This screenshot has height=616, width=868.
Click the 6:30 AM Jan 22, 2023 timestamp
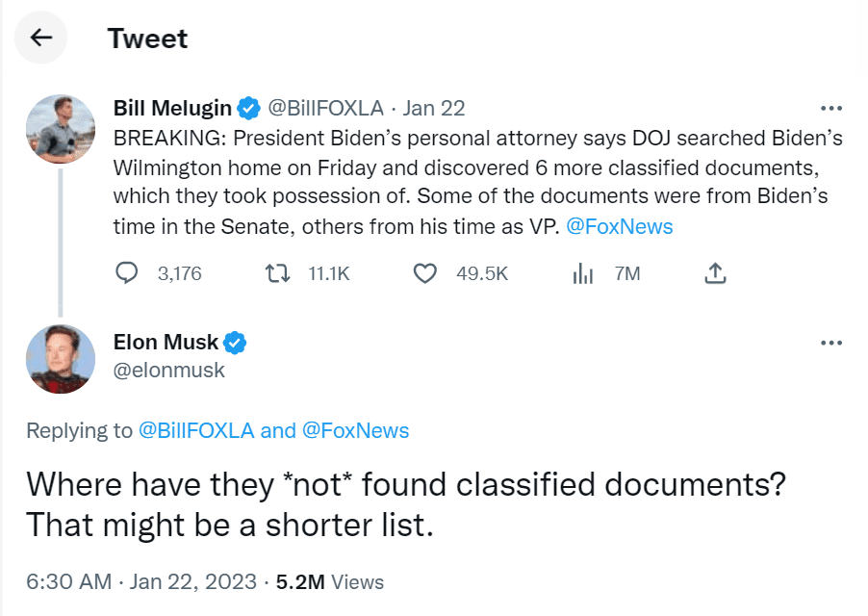tap(141, 581)
